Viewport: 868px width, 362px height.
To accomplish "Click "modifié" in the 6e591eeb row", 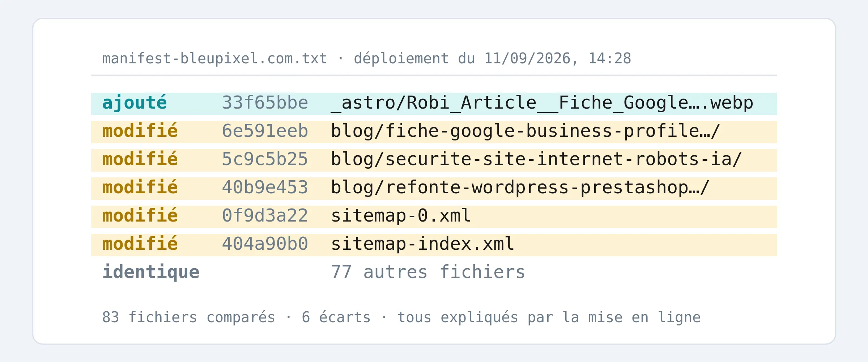I will (x=140, y=131).
